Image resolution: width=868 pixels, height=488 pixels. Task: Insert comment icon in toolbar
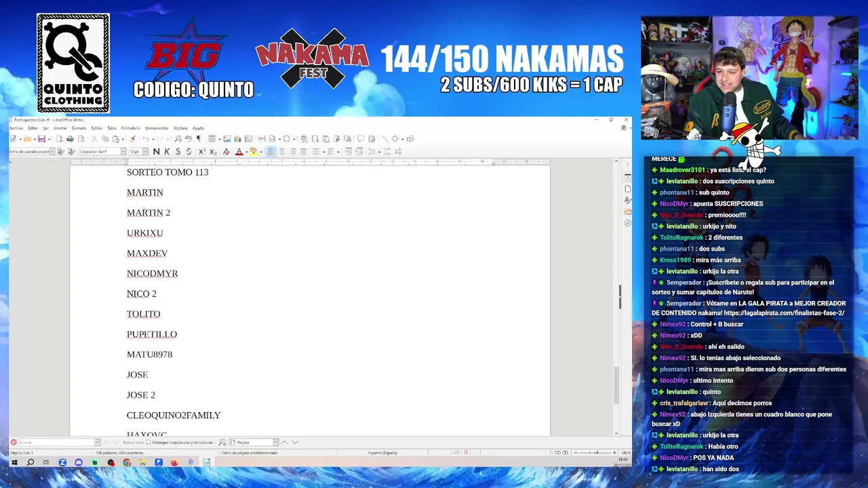coord(361,139)
